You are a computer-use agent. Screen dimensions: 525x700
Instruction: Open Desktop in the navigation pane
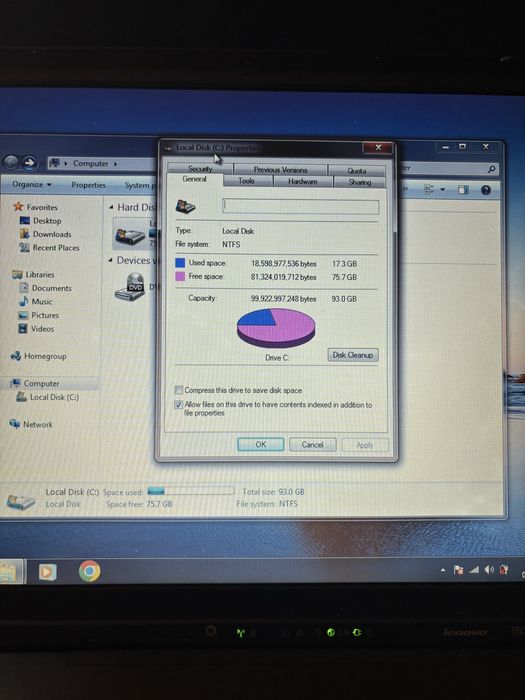[47, 221]
